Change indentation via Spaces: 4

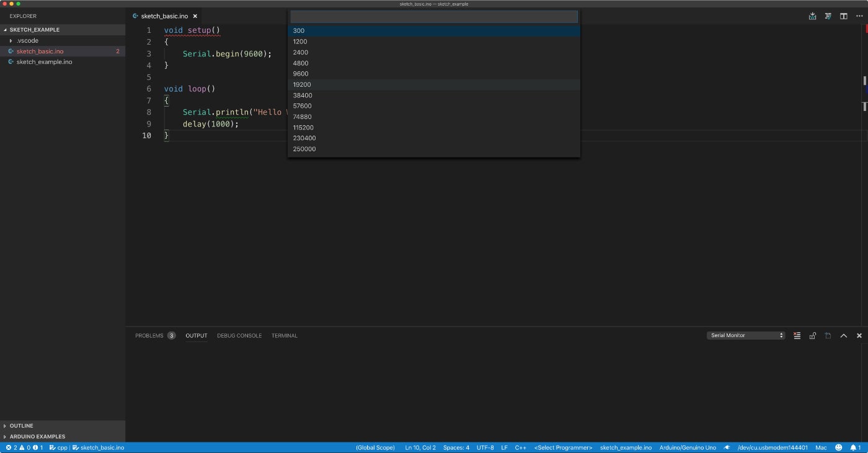456,447
